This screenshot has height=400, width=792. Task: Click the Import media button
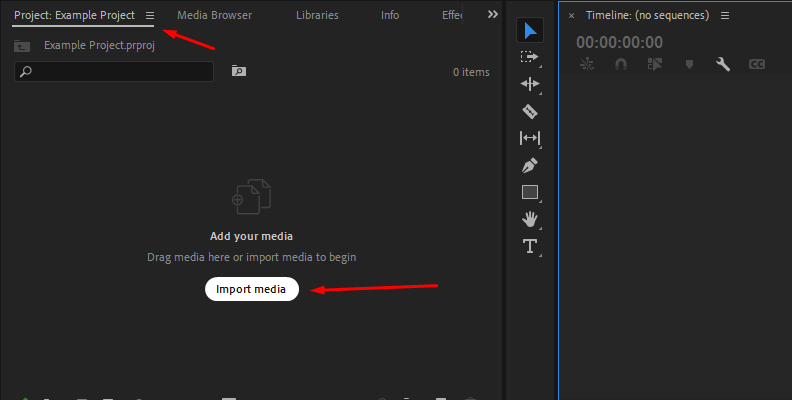tap(252, 289)
